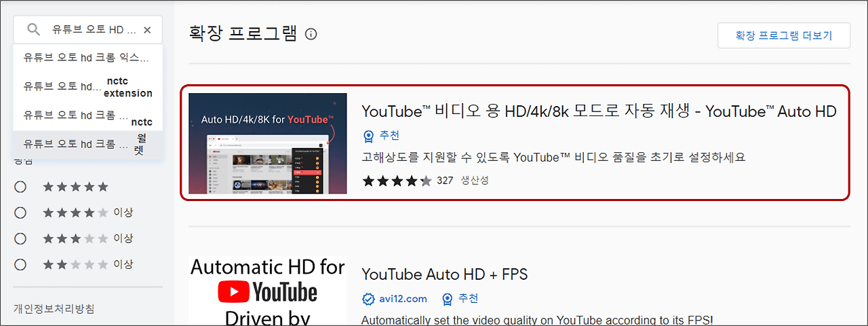This screenshot has width=868, height=326.
Task: Click the 추천 badge icon on Auto HD + FPS
Action: click(x=448, y=299)
